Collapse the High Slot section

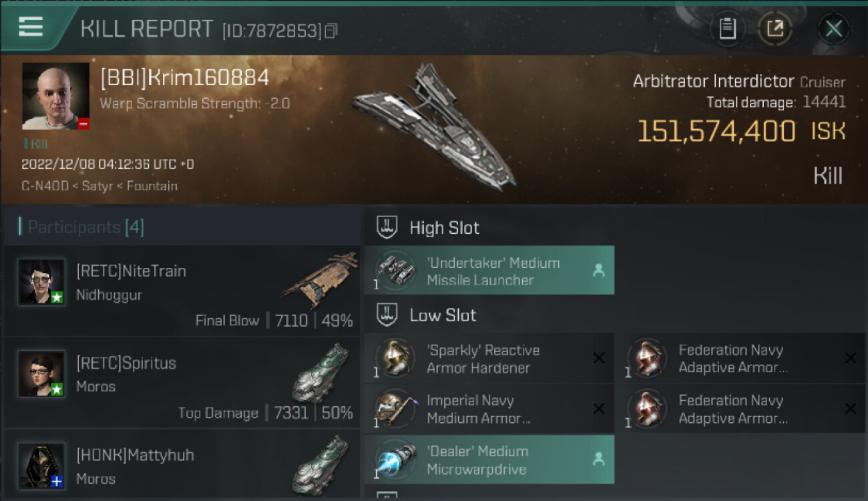pyautogui.click(x=387, y=227)
